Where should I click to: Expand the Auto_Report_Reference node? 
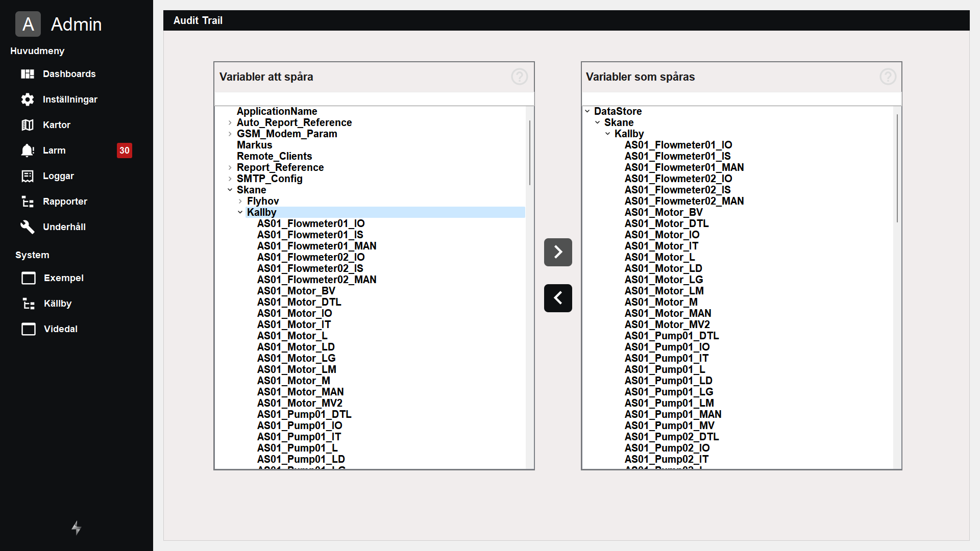pos(230,123)
